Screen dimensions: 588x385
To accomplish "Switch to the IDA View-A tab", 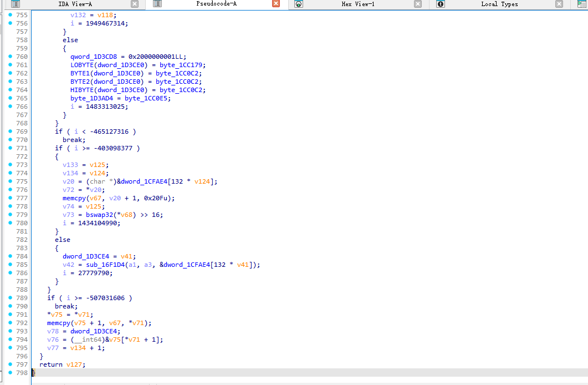I will tap(75, 4).
